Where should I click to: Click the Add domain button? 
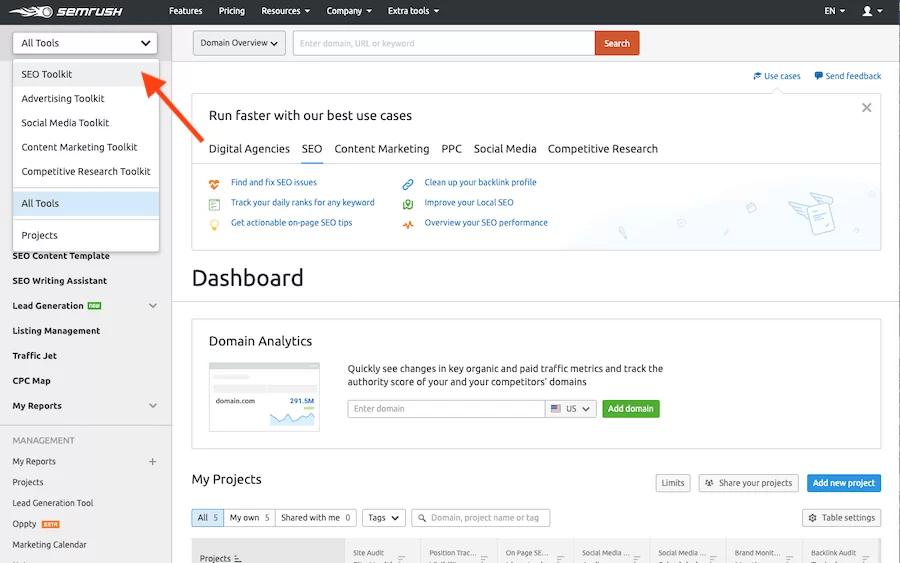pyautogui.click(x=631, y=409)
